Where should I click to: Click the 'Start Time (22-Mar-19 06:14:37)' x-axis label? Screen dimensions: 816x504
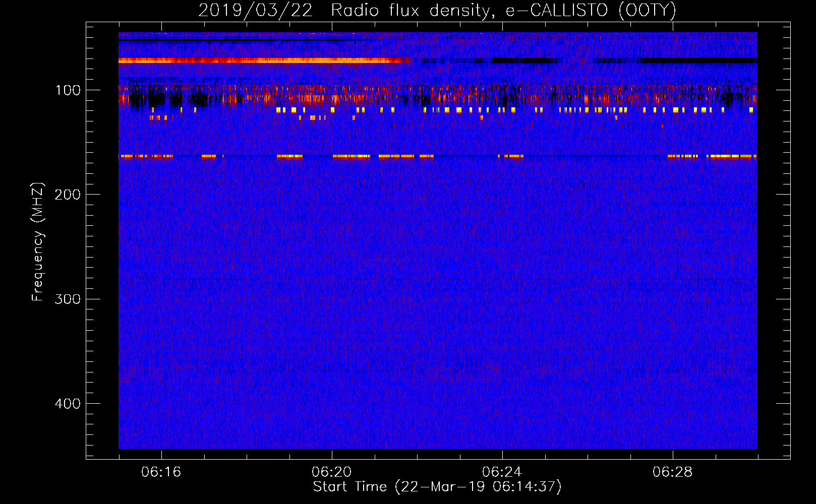[x=437, y=487]
